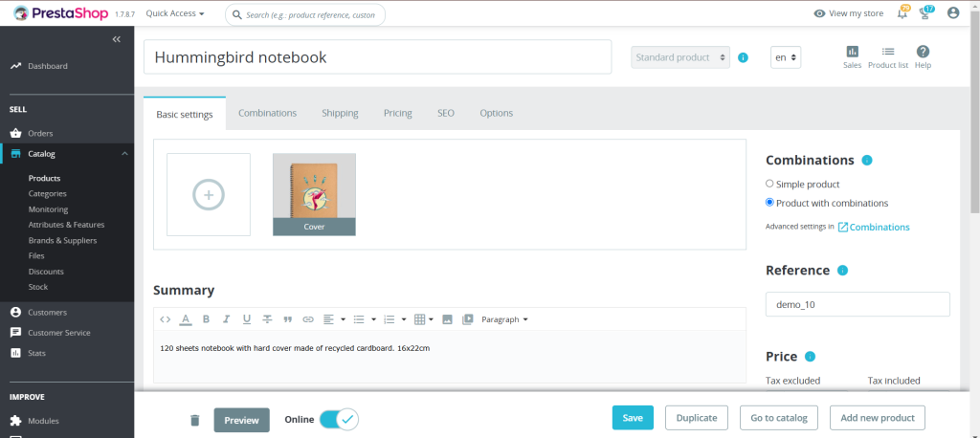Click Go to catalog button

779,418
